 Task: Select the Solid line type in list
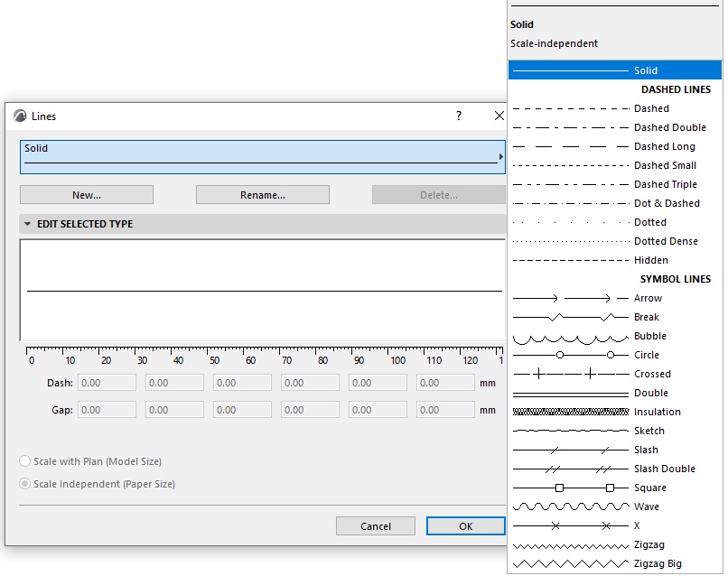[615, 70]
